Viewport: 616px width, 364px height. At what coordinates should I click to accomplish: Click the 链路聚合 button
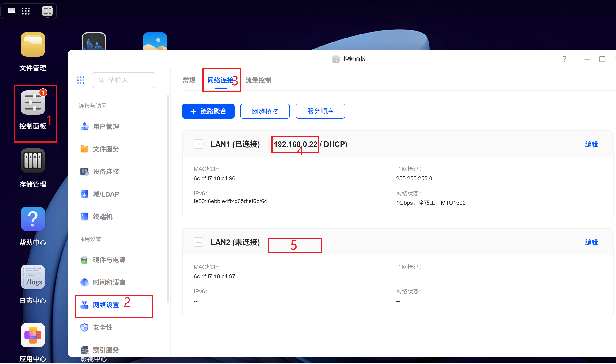click(208, 111)
